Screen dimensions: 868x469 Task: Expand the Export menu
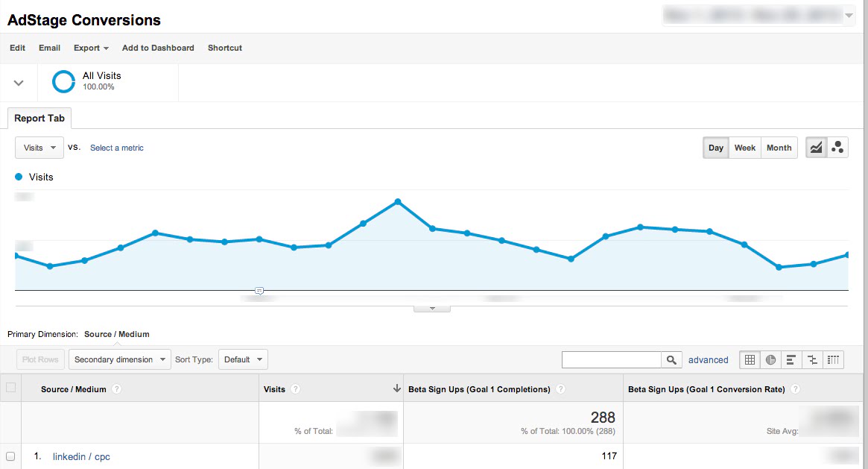(x=91, y=48)
